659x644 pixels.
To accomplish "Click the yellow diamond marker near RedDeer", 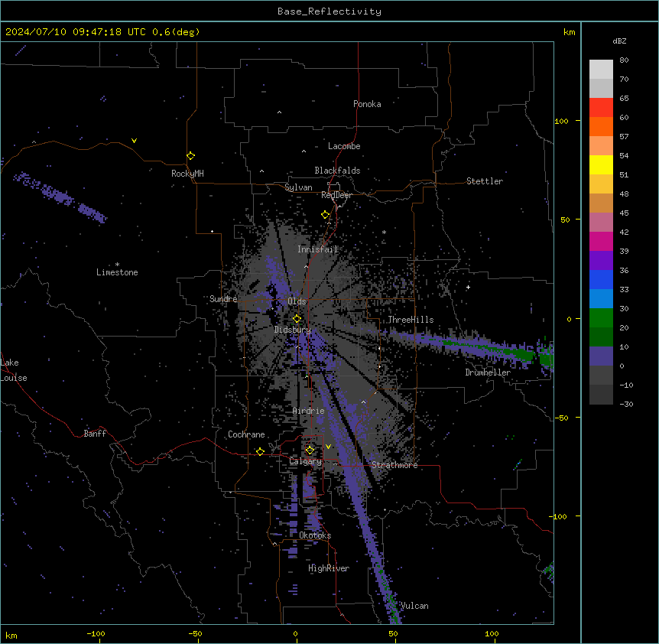I will click(x=325, y=215).
